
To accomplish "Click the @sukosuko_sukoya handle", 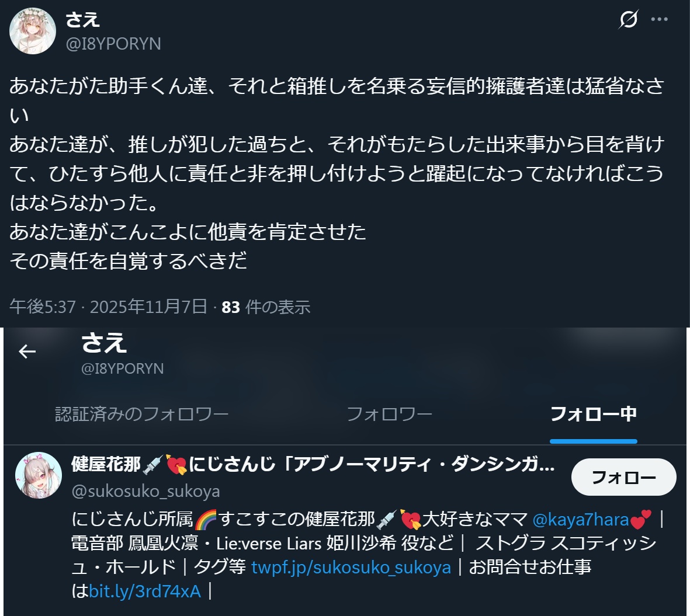I will click(145, 491).
